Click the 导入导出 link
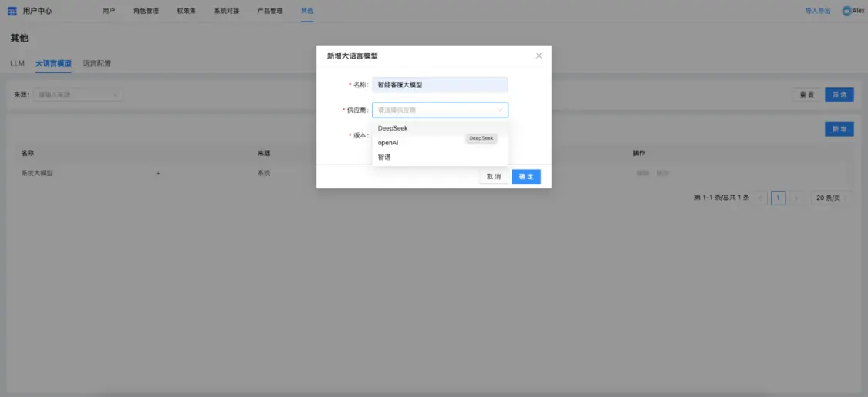 pyautogui.click(x=818, y=11)
